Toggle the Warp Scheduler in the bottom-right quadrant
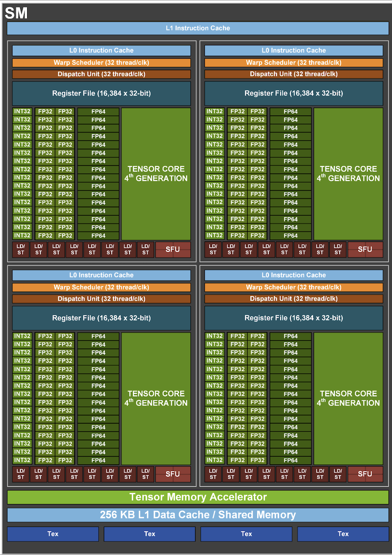 click(294, 287)
